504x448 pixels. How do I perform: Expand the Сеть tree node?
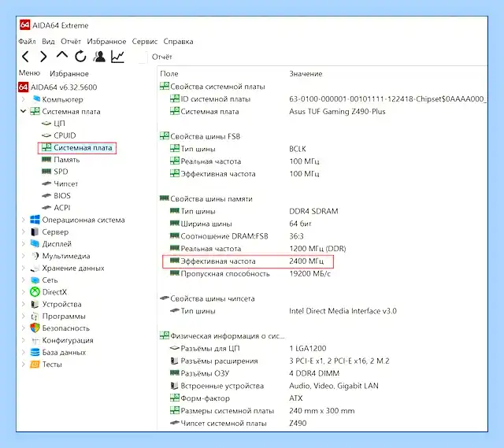tap(23, 280)
